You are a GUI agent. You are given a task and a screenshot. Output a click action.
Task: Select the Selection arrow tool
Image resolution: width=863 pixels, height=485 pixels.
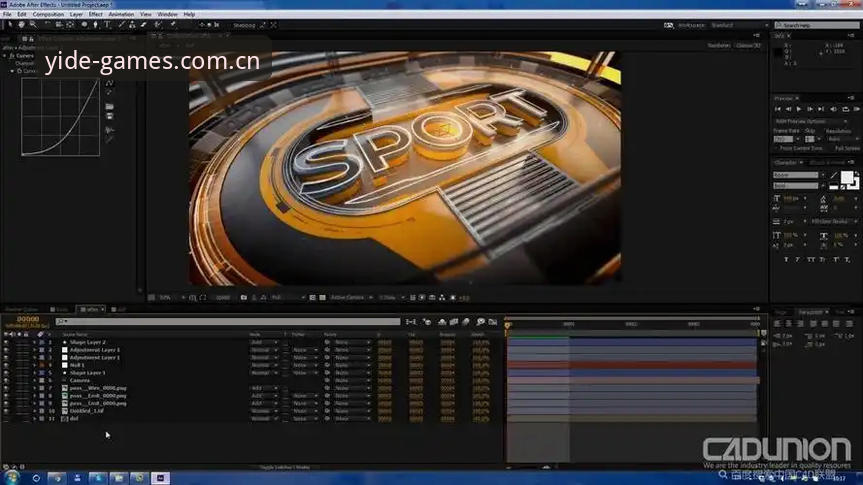click(x=10, y=25)
